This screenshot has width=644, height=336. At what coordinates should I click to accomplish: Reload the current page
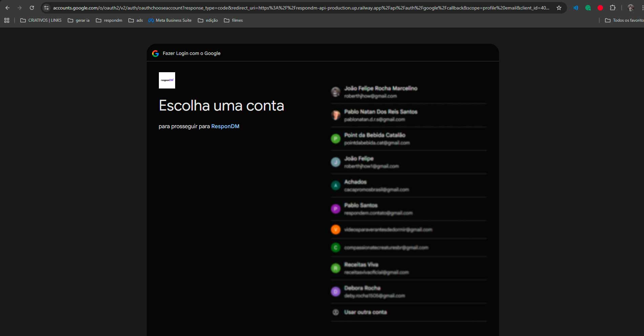tap(32, 8)
